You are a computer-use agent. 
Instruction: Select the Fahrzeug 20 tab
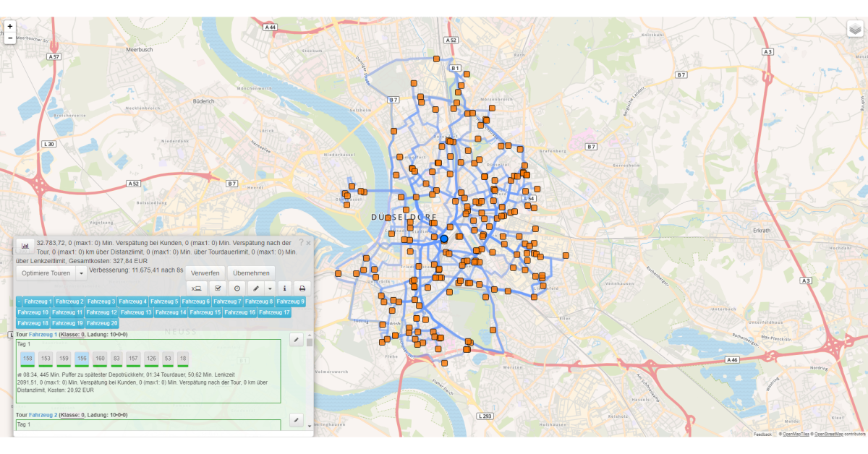click(101, 323)
